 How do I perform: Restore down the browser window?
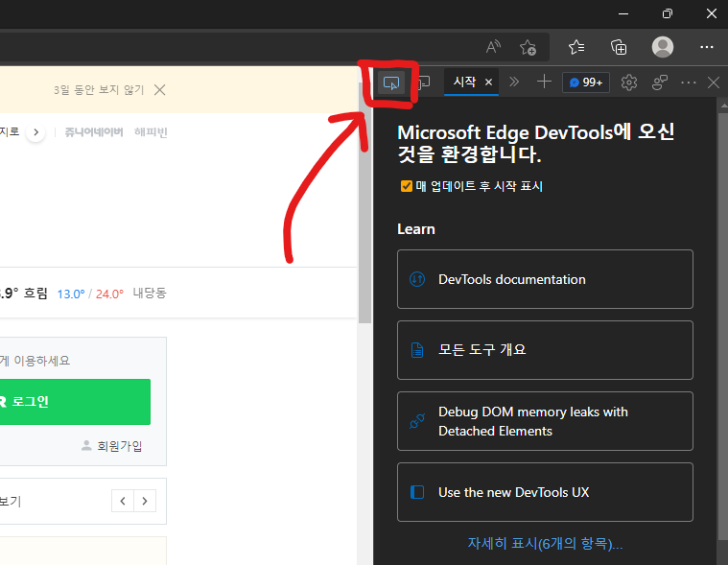(668, 14)
